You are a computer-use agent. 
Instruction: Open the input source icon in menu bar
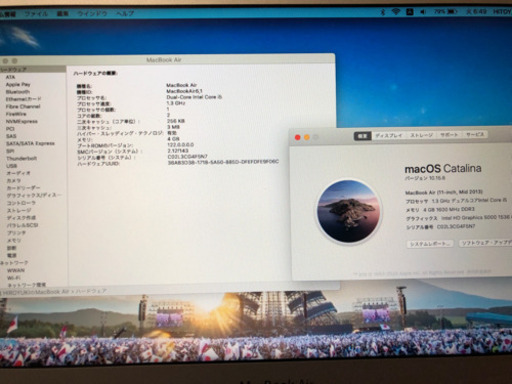[x=410, y=12]
